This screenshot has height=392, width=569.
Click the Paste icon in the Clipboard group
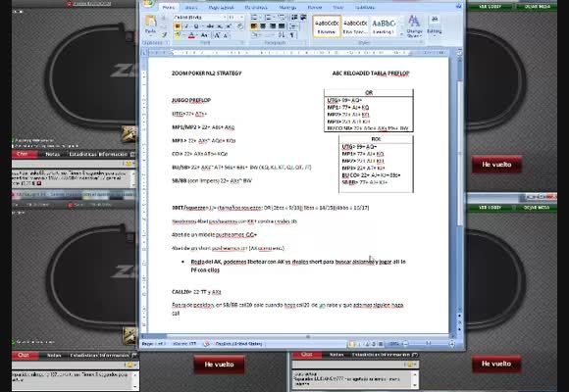(x=150, y=24)
